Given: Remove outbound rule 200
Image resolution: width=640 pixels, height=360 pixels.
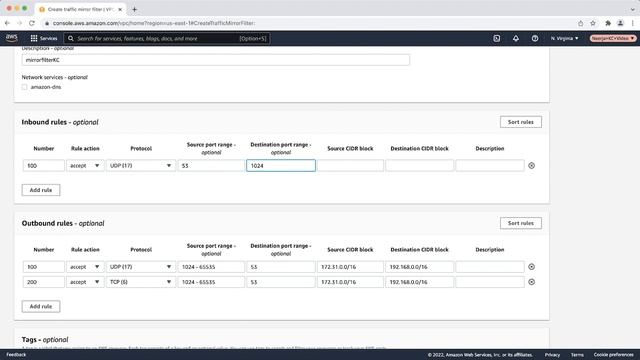Looking at the screenshot, I should click(x=531, y=282).
